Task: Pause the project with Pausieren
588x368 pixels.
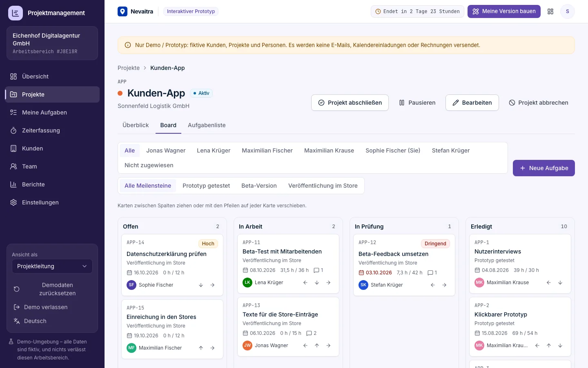Action: tap(417, 103)
